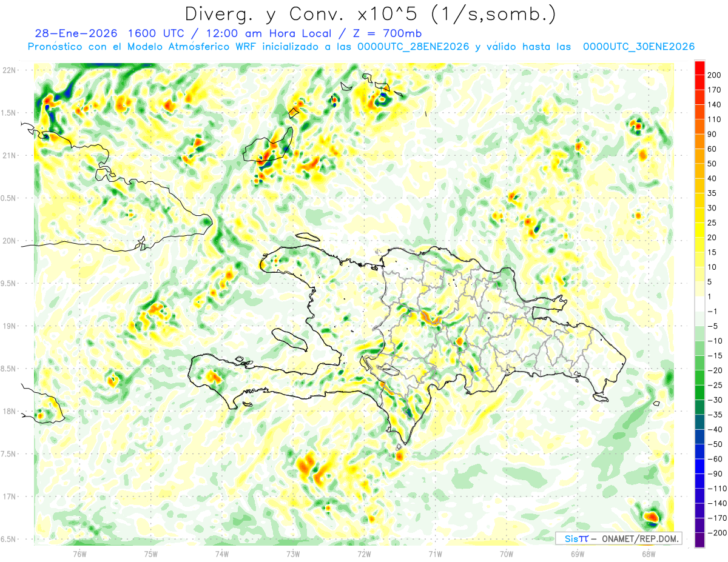The width and height of the screenshot is (728, 562).
Task: Select the 73W longitude label
Action: point(293,553)
